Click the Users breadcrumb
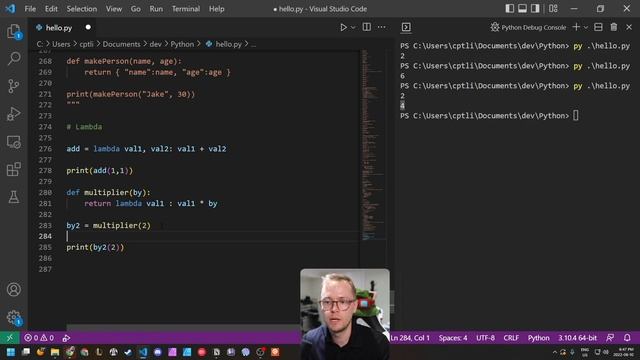Screen dimensions: 640x360 coord(61,44)
